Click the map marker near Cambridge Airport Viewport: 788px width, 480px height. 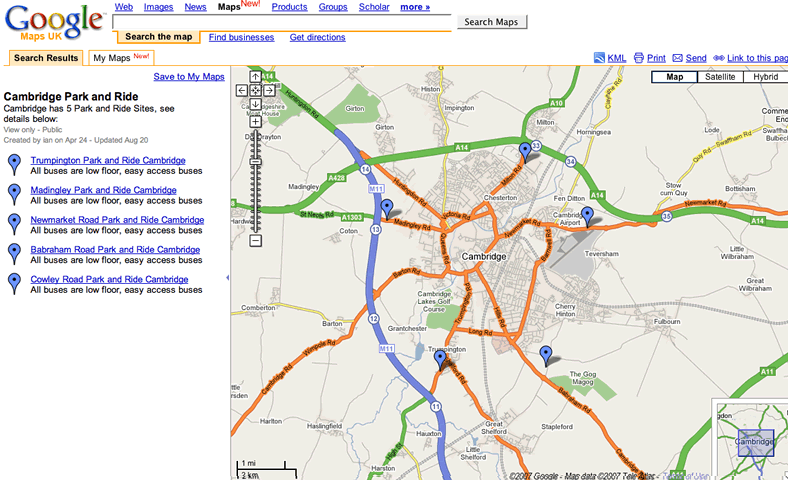(587, 217)
